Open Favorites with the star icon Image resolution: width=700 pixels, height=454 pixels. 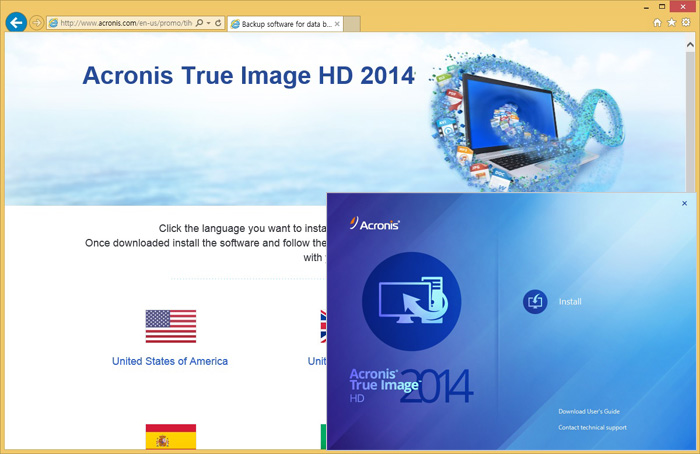pos(671,22)
